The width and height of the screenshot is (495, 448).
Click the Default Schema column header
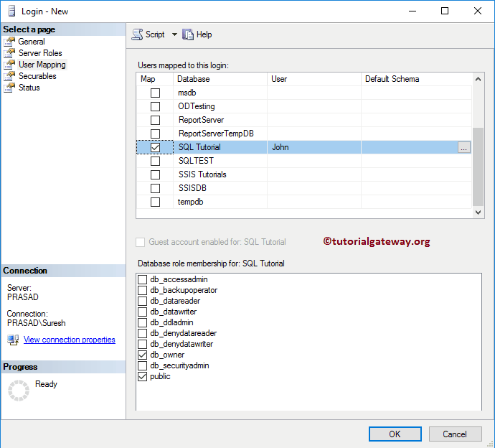point(417,79)
